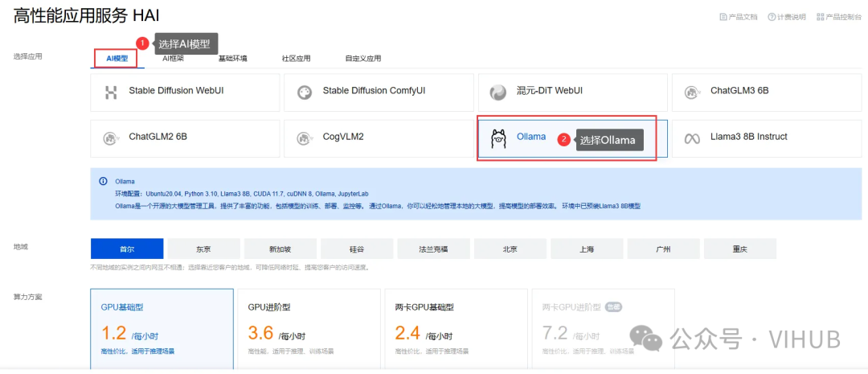This screenshot has width=868, height=374.
Task: Click the Stable Diffusion ComfyUI icon
Action: click(x=304, y=92)
